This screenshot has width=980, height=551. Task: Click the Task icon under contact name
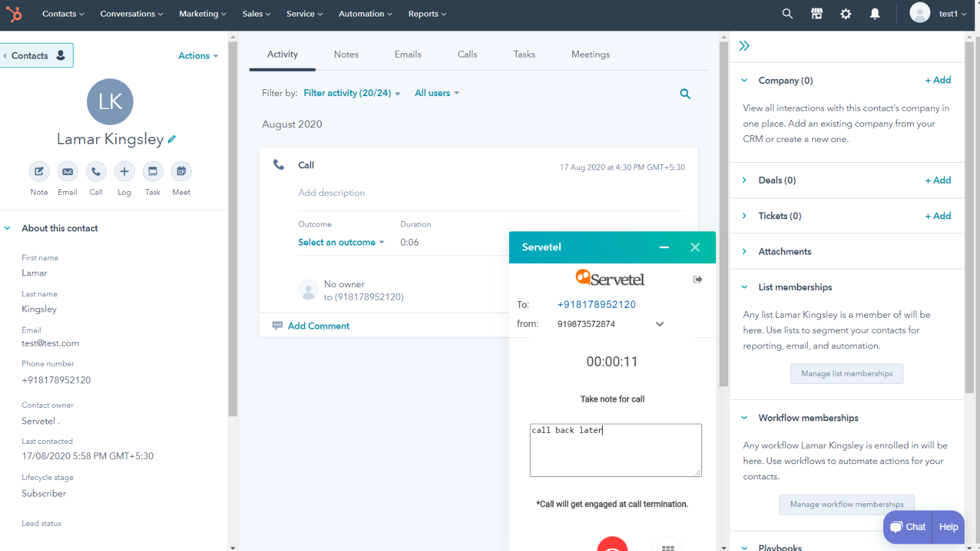coord(153,171)
